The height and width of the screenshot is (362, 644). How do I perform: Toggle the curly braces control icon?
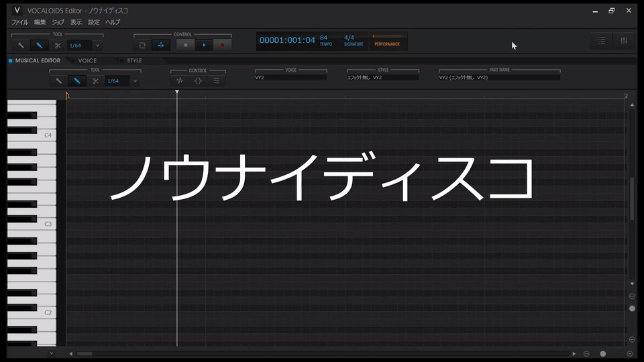point(198,81)
